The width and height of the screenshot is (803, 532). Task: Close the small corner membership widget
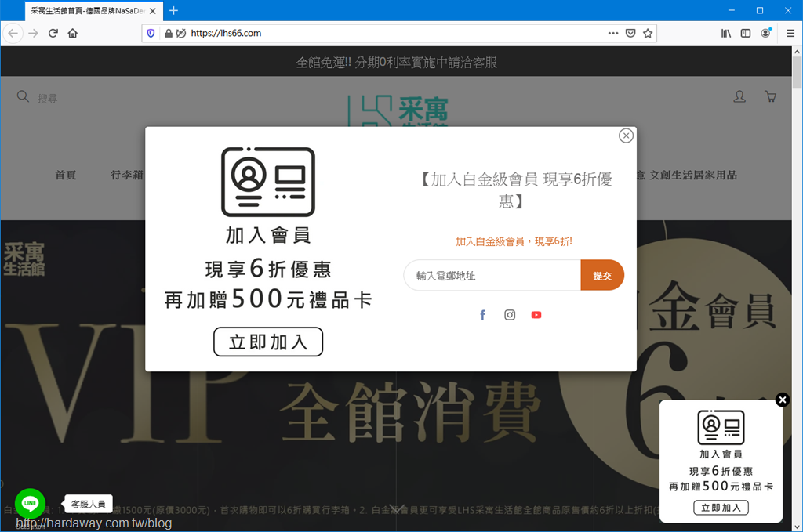(782, 400)
